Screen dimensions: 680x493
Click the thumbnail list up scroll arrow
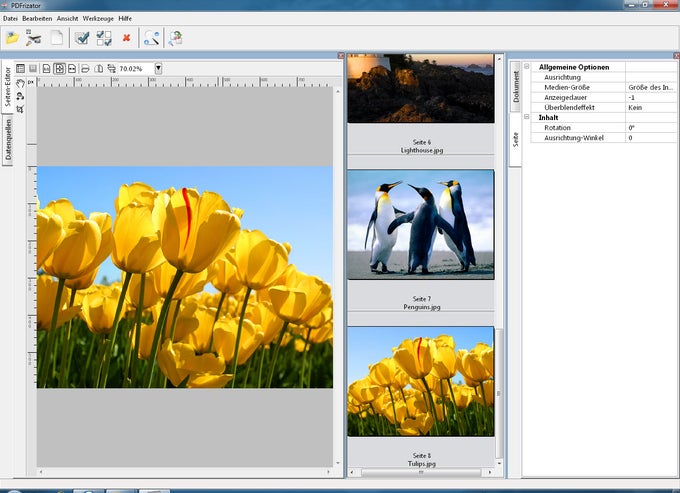click(x=499, y=59)
